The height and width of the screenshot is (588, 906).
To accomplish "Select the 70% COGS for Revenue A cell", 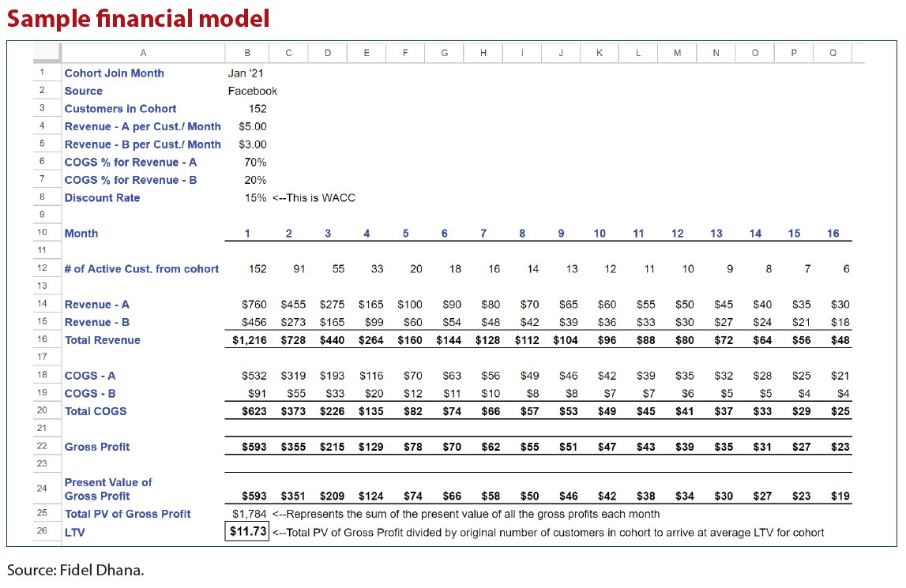I will (255, 163).
